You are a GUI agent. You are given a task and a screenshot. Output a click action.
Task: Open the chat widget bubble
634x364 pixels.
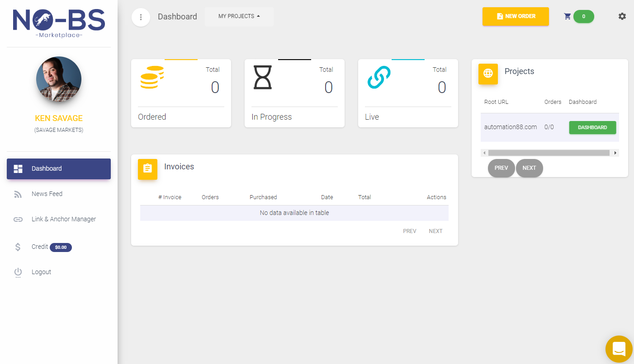tap(619, 349)
